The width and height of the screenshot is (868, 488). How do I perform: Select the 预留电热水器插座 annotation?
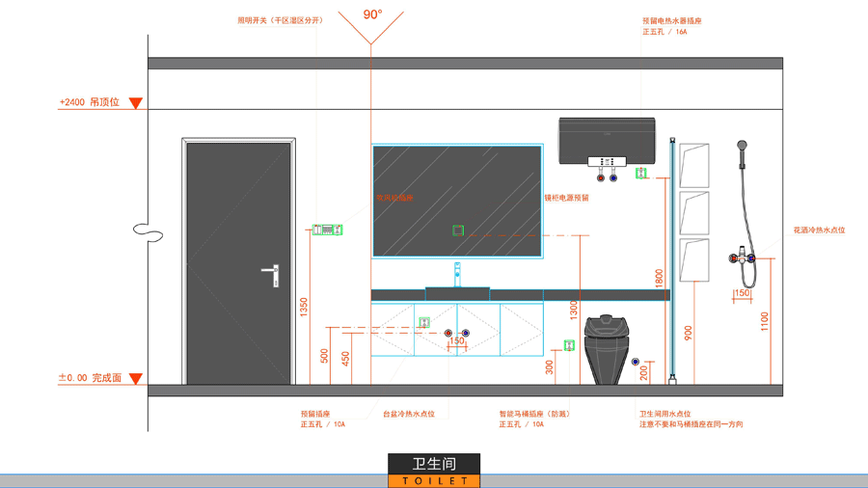[671, 21]
